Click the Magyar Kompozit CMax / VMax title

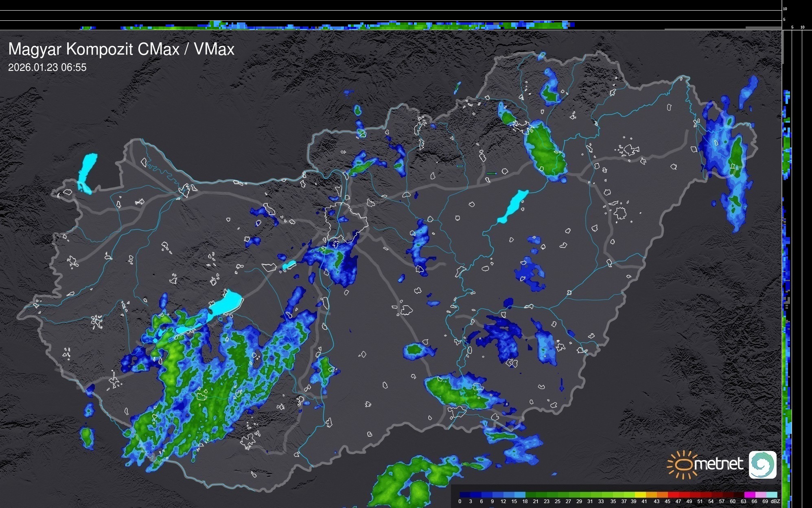pos(121,49)
